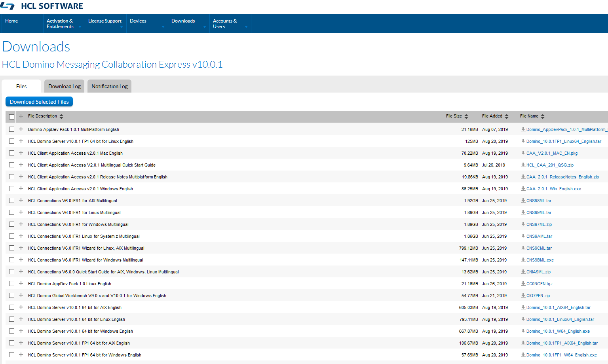Click download icon next to CNS9CML.tar
This screenshot has height=364, width=608.
pyautogui.click(x=523, y=248)
